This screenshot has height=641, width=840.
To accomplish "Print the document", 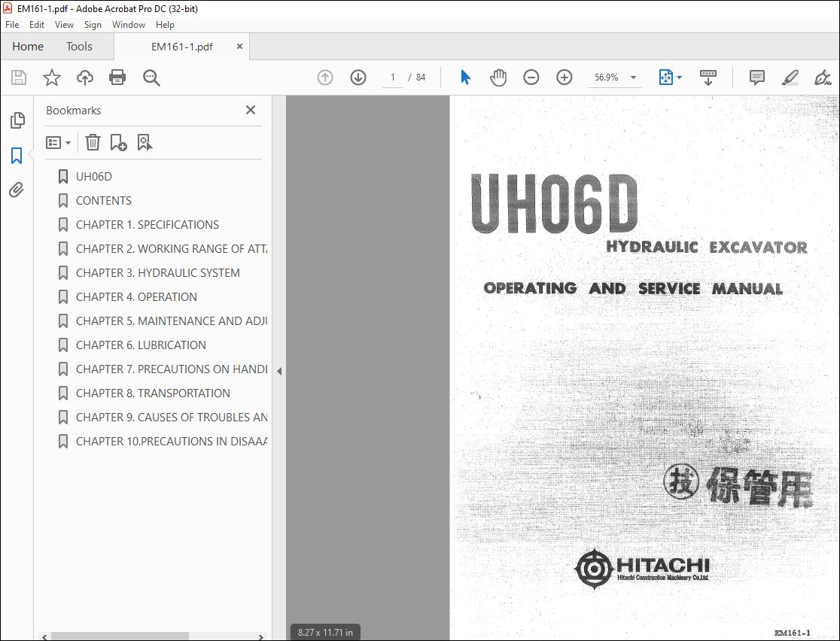I will 117,77.
